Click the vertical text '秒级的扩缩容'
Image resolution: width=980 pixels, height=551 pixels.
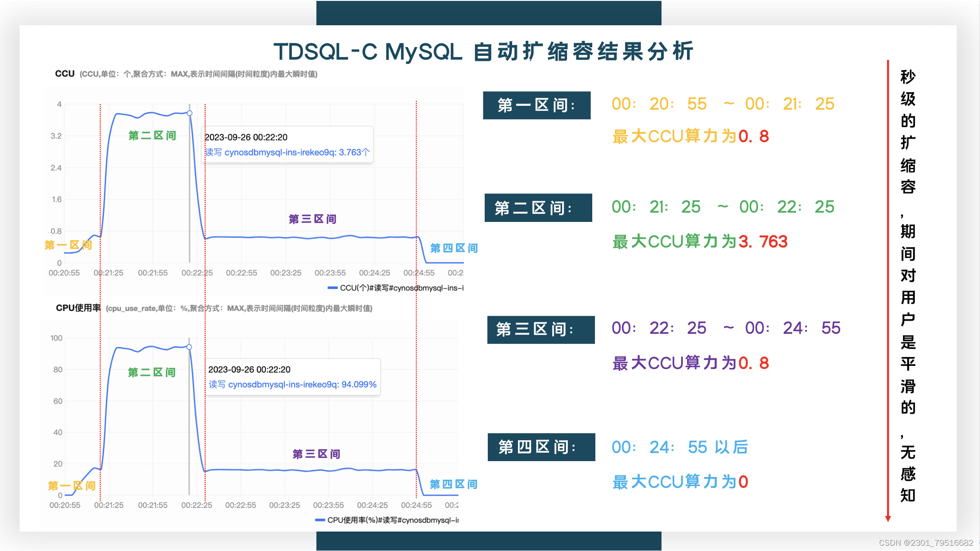click(x=908, y=132)
